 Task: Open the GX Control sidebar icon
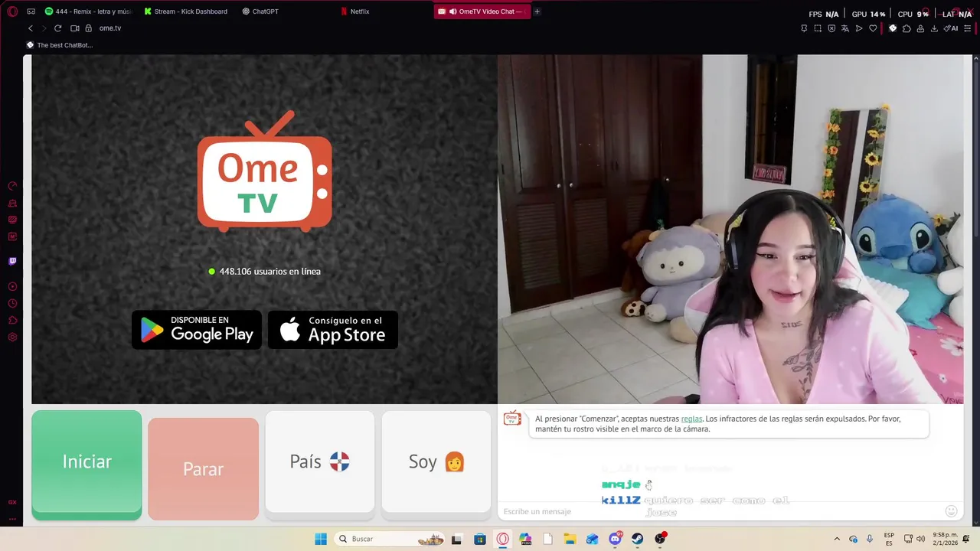coord(12,186)
